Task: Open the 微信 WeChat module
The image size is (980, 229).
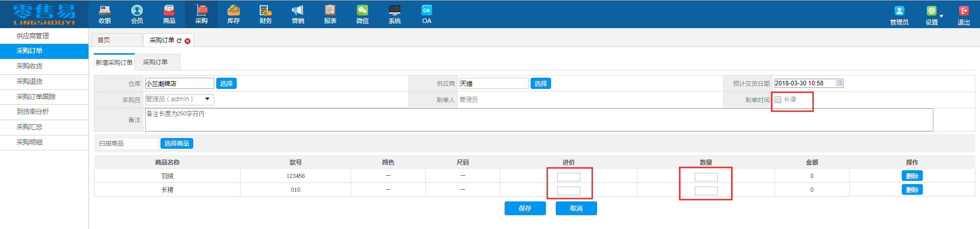Action: 362,14
